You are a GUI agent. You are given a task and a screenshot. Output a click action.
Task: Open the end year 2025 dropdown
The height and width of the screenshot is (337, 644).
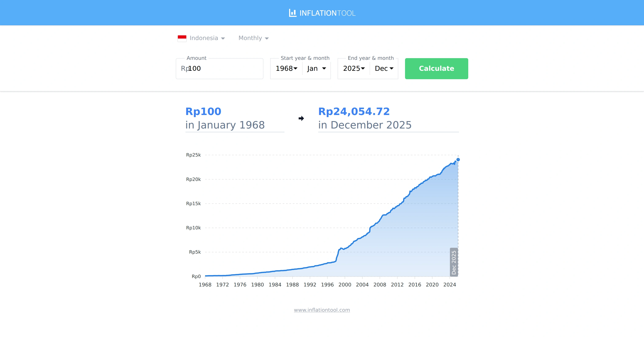click(353, 68)
